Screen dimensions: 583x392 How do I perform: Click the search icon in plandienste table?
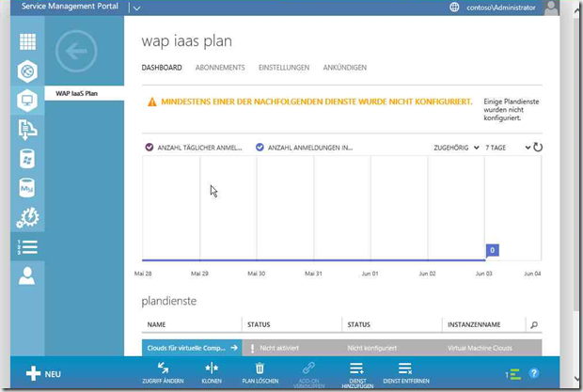(534, 324)
